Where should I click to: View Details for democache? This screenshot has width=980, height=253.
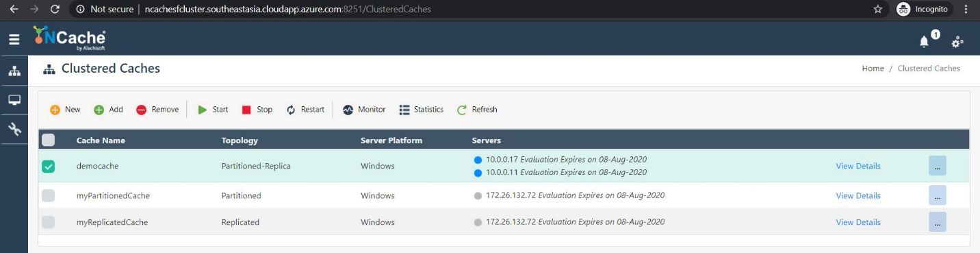(x=858, y=166)
